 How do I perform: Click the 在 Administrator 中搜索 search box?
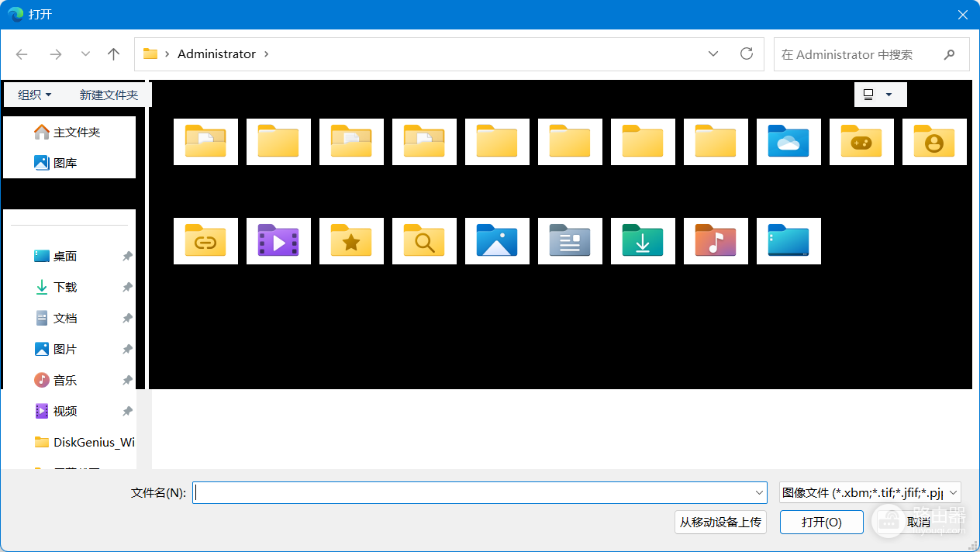[x=871, y=54]
